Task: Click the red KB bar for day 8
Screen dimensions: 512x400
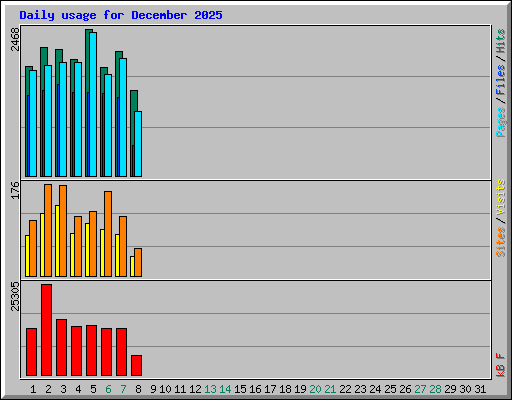Action: 136,365
